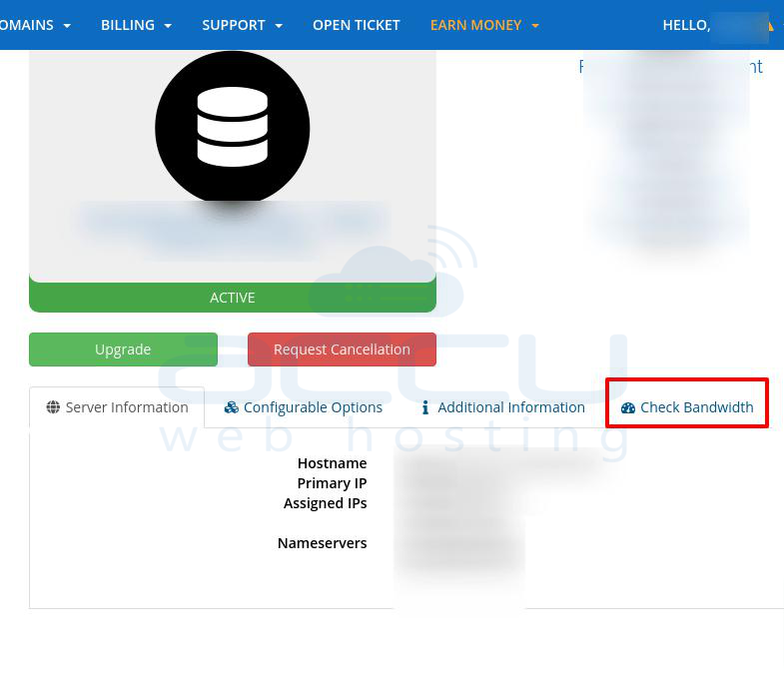This screenshot has height=686, width=784.
Task: Click the info icon beside Additional Information
Action: coord(425,407)
